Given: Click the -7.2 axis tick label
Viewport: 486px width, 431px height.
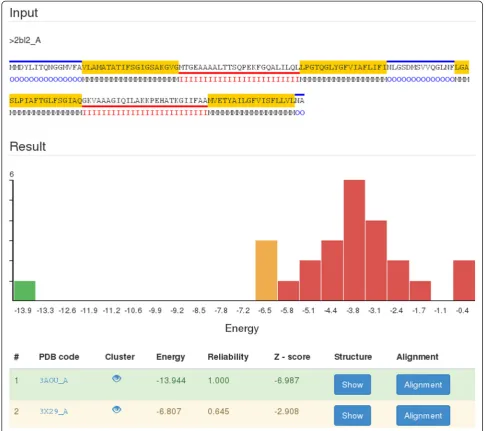Looking at the screenshot, I should tap(243, 310).
